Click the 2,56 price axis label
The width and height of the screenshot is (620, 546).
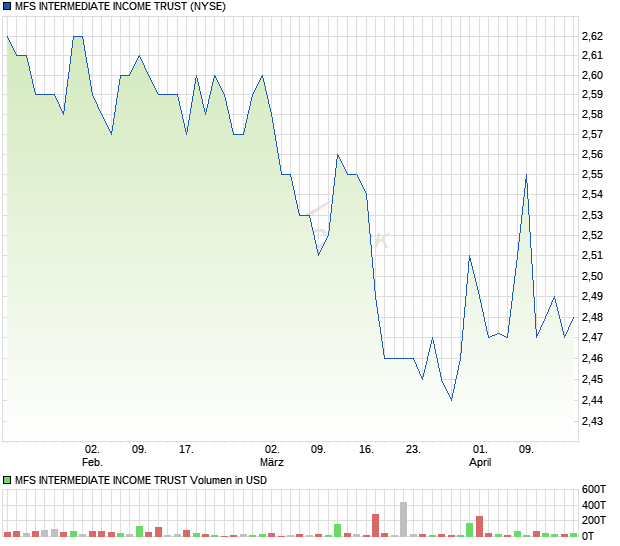[592, 154]
